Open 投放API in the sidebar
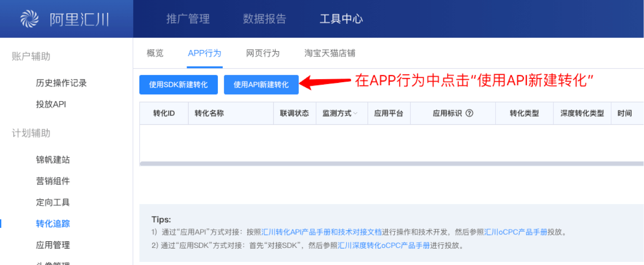The image size is (644, 265). (51, 104)
